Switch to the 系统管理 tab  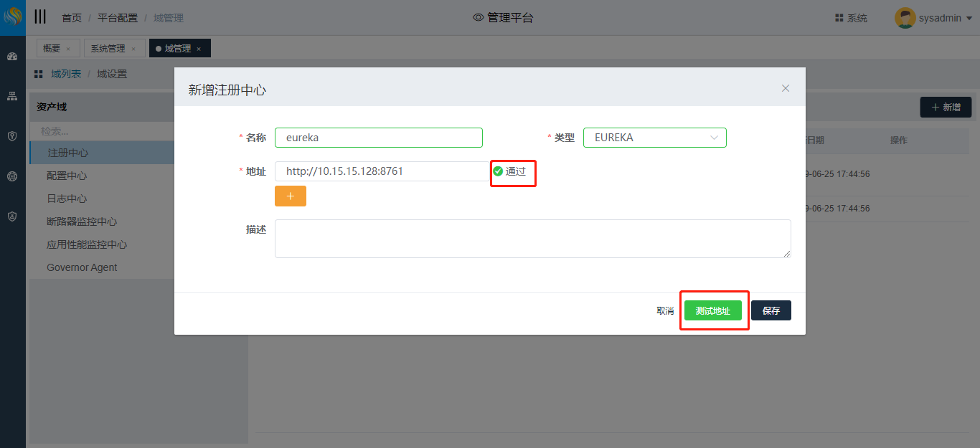pyautogui.click(x=108, y=49)
